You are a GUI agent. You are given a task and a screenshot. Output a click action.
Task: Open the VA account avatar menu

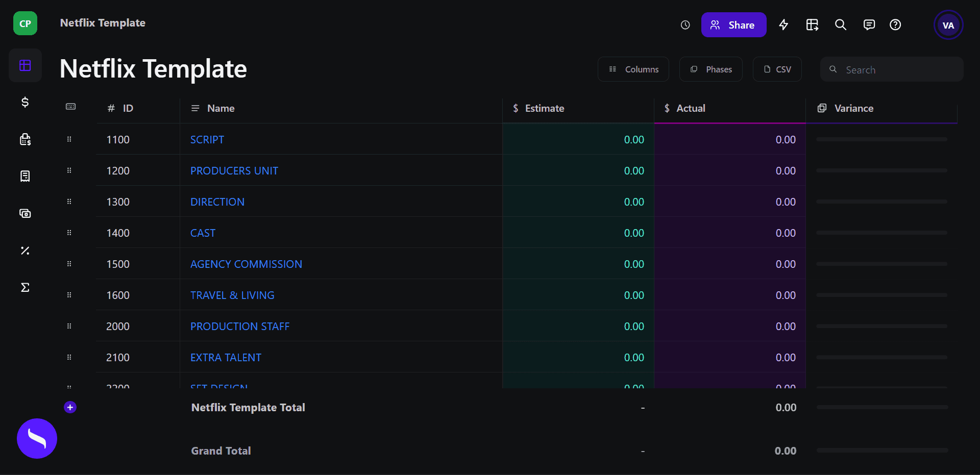948,24
